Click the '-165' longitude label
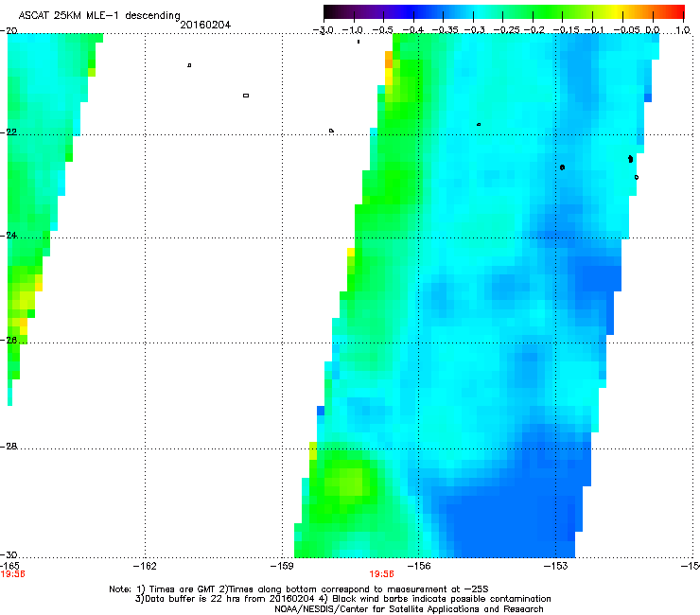This screenshot has height=615, width=700. 9,566
